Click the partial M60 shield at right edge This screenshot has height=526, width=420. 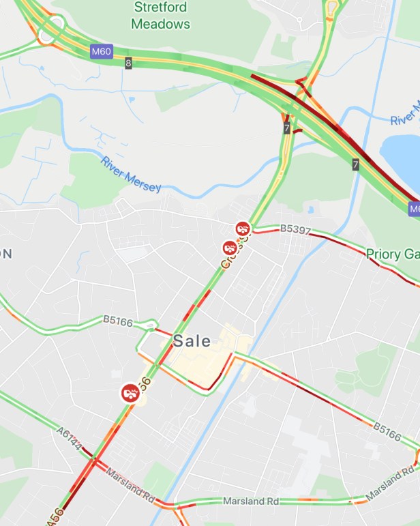point(414,209)
